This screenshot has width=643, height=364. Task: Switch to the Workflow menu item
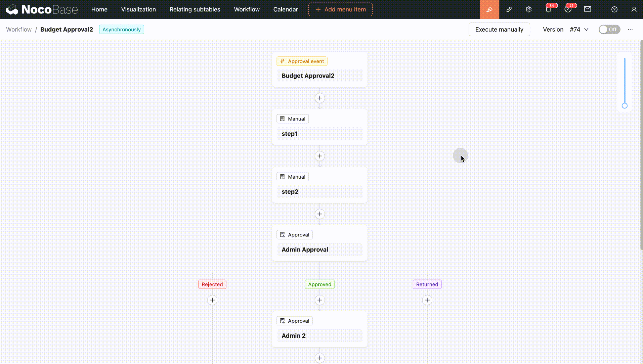247,9
